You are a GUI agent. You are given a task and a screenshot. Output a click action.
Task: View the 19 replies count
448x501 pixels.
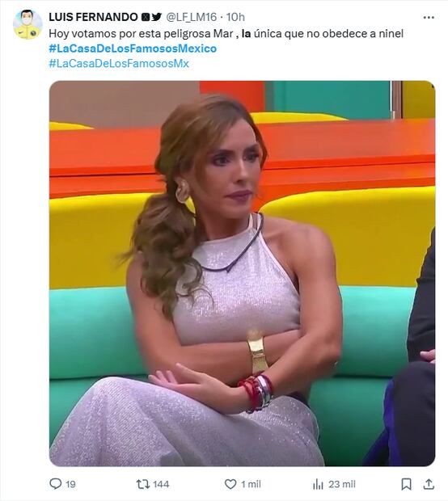[70, 484]
